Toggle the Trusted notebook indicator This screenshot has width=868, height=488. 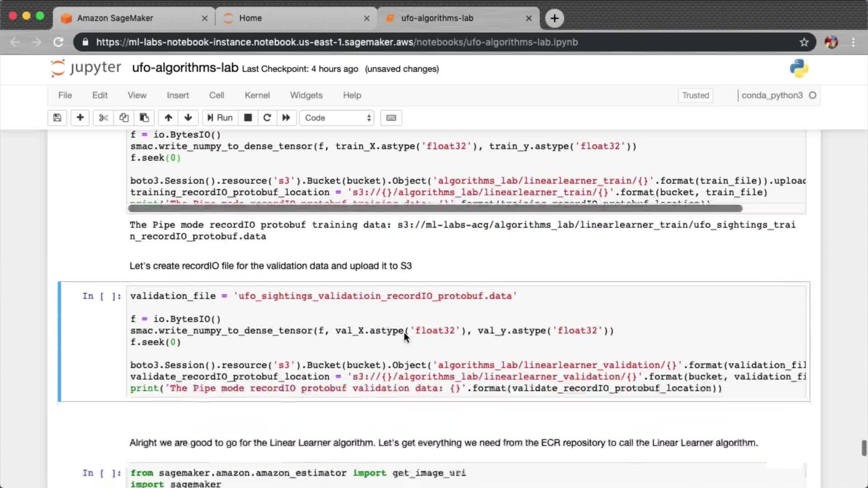tap(695, 95)
